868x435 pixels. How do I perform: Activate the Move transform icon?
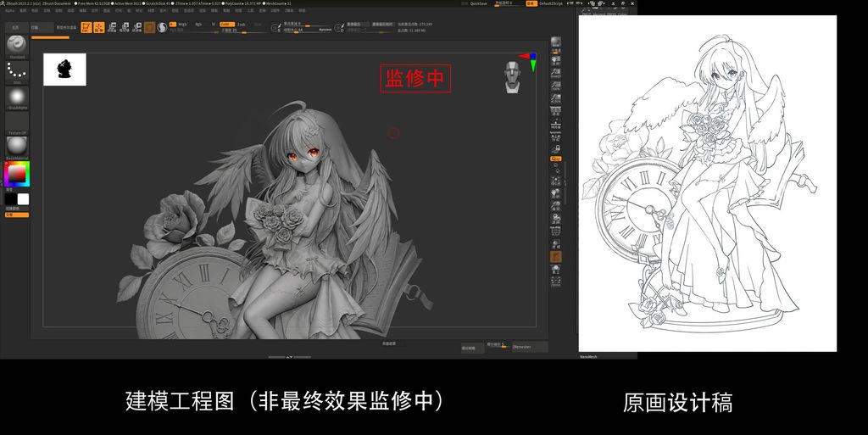[x=112, y=27]
